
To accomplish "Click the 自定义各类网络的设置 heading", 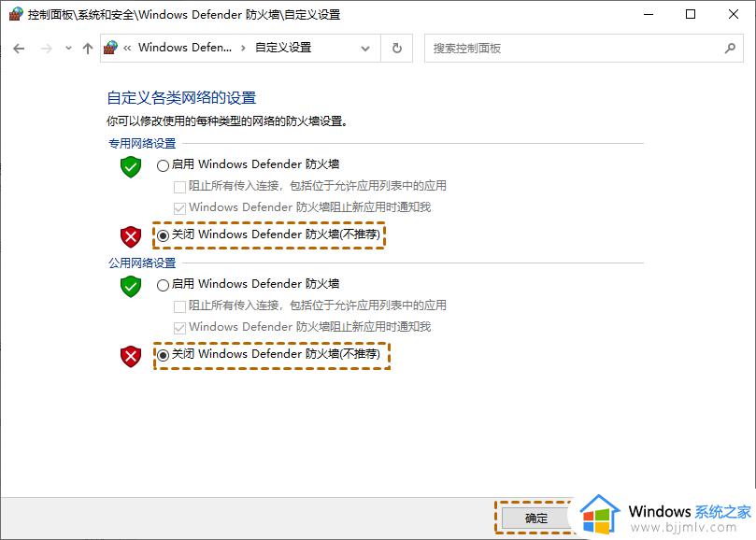I will (x=181, y=98).
